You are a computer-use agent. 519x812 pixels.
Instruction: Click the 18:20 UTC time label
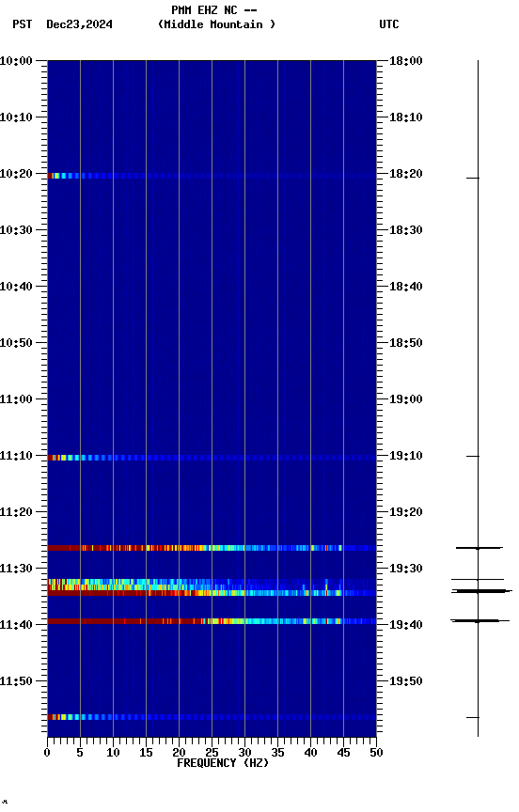tap(406, 174)
